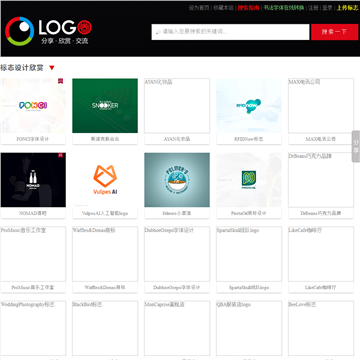This screenshot has height=360, width=360.
Task: Open the red 搜索指南 link
Action: [248, 8]
